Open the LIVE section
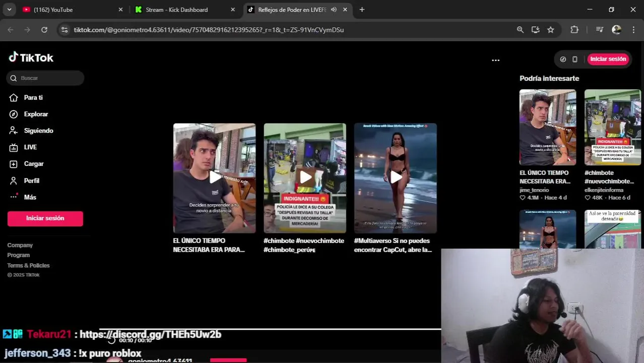Image resolution: width=644 pixels, height=363 pixels. click(x=30, y=147)
